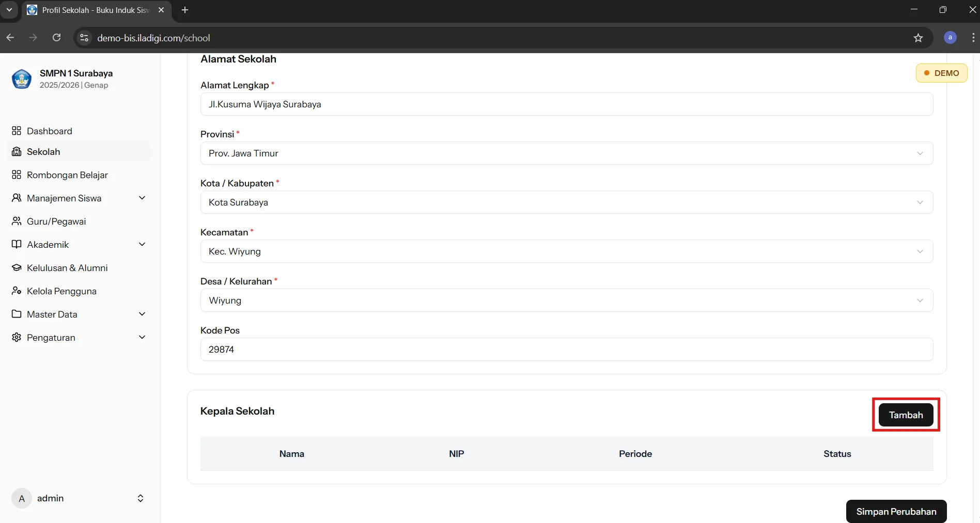980x523 pixels.
Task: Open the Provinsi dropdown
Action: 567,153
